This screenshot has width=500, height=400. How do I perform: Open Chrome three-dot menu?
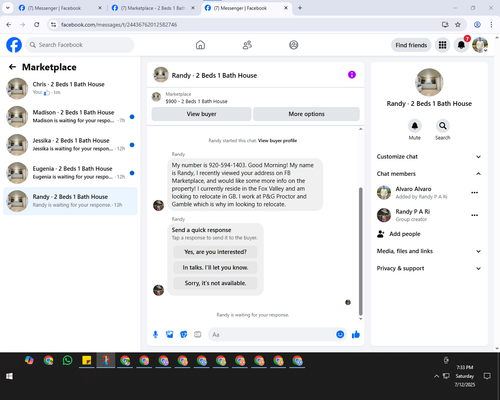tap(491, 25)
